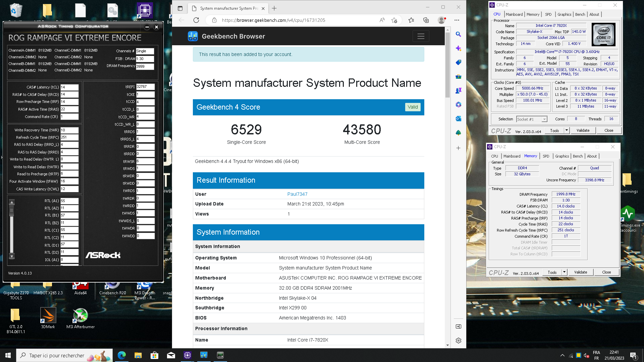Close the System manufacturer tab
This screenshot has width=644, height=362.
tap(263, 8)
